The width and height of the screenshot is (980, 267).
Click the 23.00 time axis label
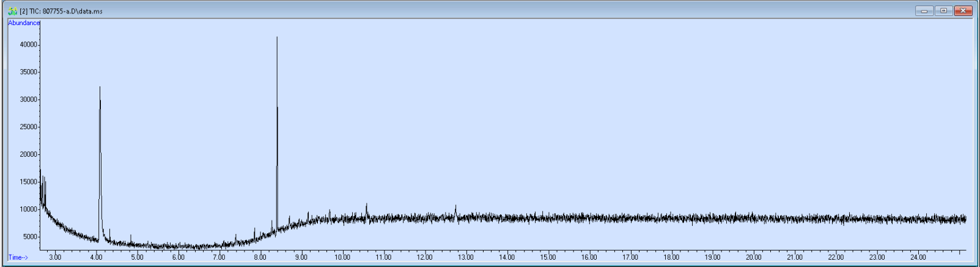click(x=877, y=257)
